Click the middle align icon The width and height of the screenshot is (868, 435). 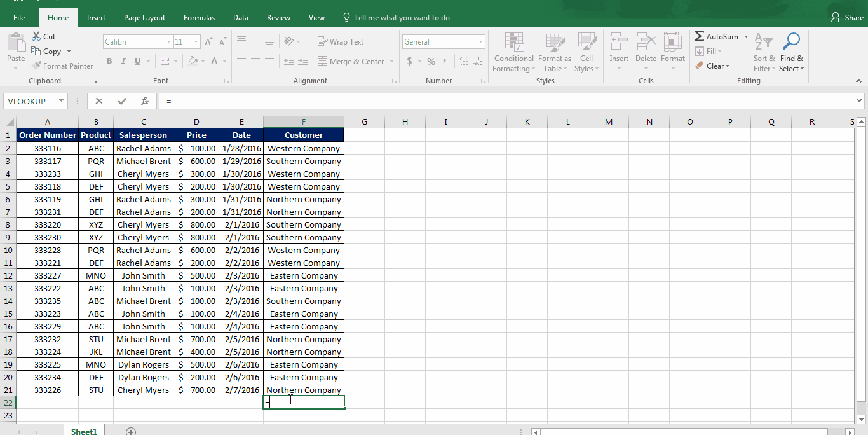point(255,41)
